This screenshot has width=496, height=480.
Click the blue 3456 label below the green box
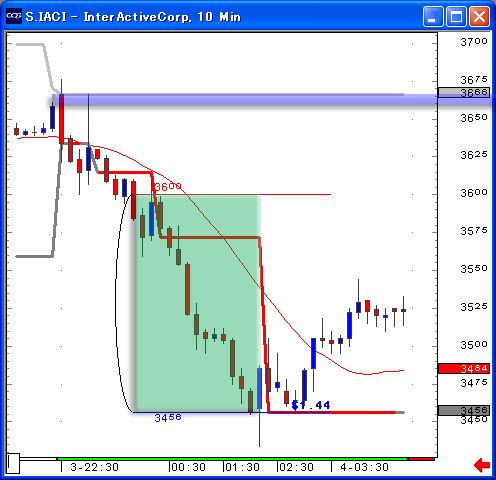[168, 418]
